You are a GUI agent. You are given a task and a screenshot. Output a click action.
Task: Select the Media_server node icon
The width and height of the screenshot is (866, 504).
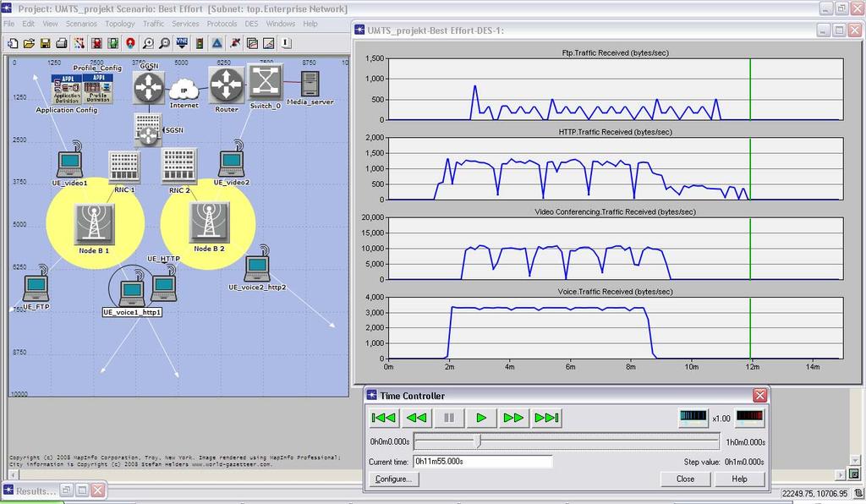coord(310,85)
